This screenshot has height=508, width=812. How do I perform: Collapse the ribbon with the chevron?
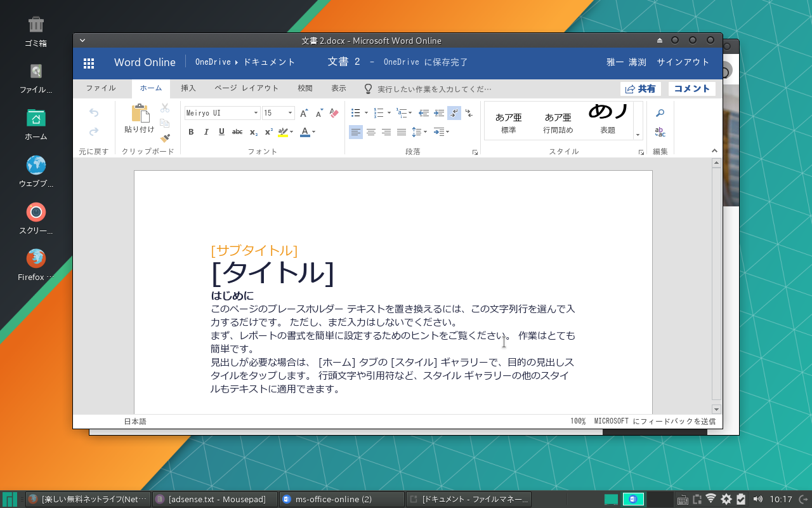point(714,151)
